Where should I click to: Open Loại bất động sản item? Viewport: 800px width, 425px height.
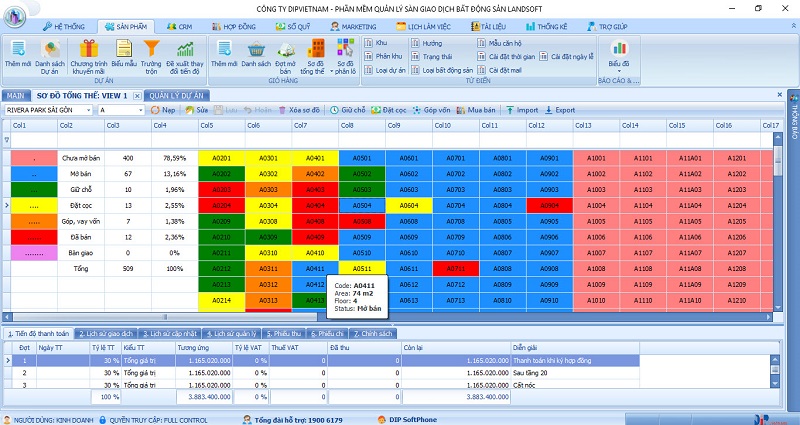coord(442,70)
